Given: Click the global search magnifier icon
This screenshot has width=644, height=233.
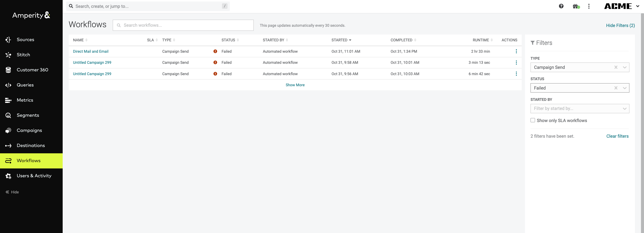Looking at the screenshot, I should 71,6.
